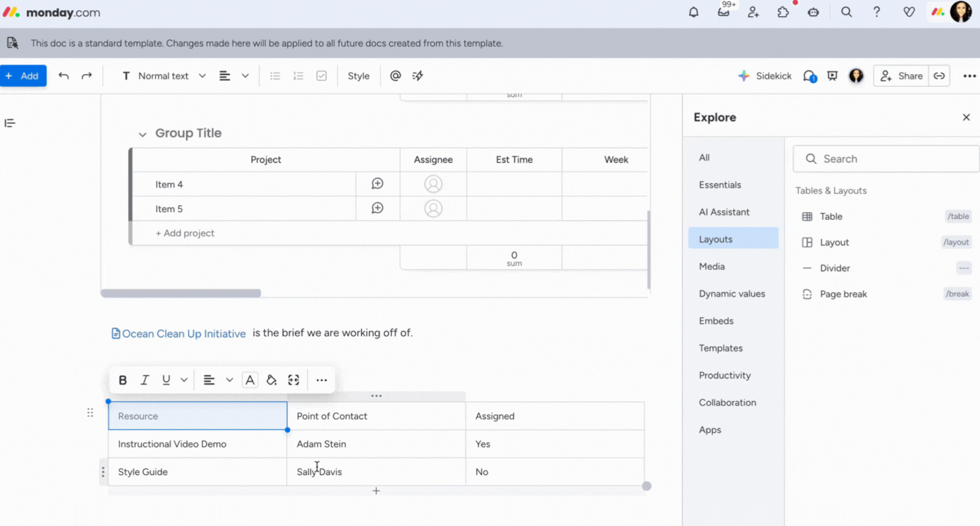Viewport: 980px width, 526px height.
Task: Insert a checklist from the toolbar
Action: [x=321, y=76]
